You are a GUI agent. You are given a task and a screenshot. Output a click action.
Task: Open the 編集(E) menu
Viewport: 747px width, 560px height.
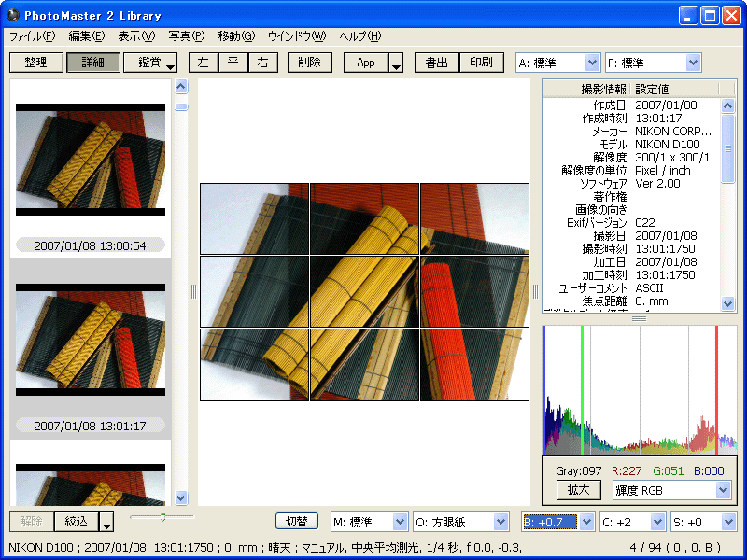coord(86,36)
